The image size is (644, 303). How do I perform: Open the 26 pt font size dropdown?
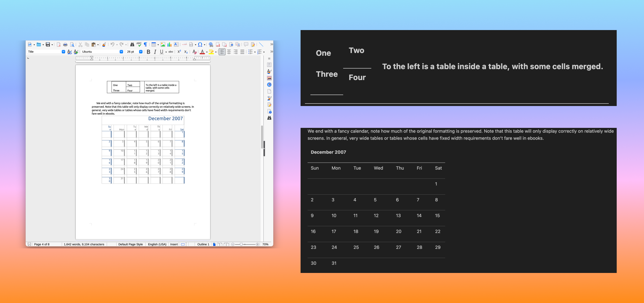pos(141,52)
